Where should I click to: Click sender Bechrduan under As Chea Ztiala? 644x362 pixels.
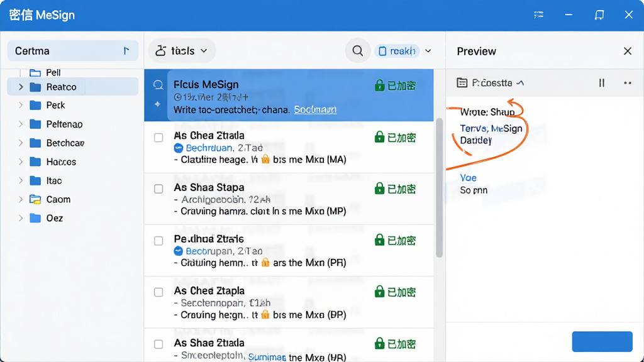(209, 148)
